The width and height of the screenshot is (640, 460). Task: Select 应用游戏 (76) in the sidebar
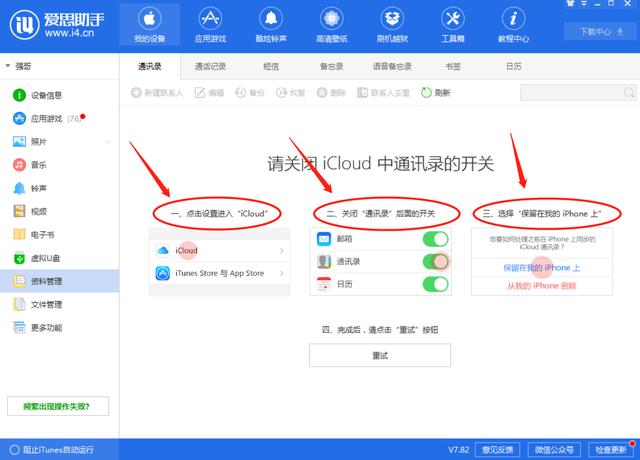[x=60, y=118]
